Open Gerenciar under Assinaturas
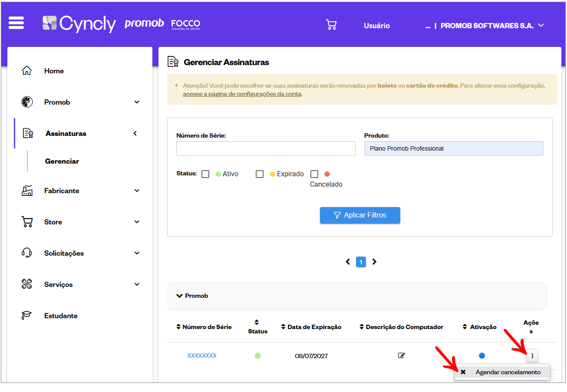Screen dimensions: 567x392 pyautogui.click(x=62, y=161)
